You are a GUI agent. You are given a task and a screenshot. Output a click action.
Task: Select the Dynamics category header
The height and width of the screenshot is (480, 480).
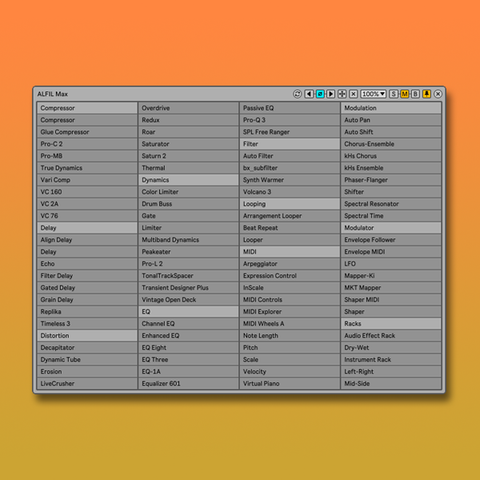[x=189, y=180]
